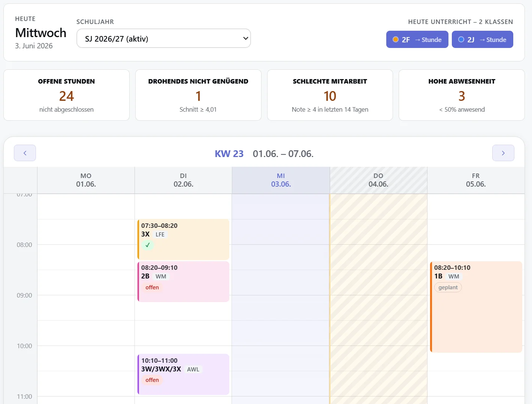Click the 10:00 time label
Screen dimensions: 532x404
tap(24, 346)
